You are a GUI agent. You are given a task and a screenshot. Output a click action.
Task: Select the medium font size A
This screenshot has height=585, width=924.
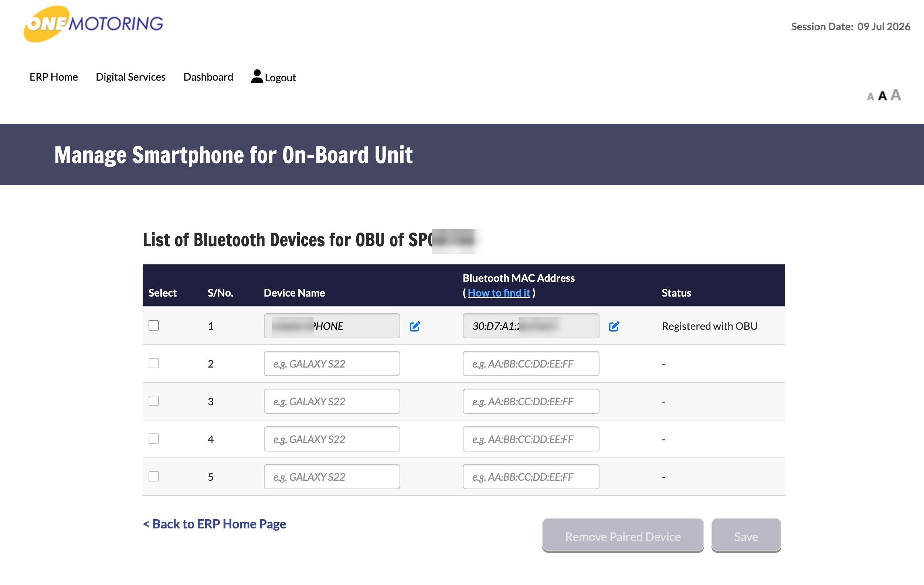tap(882, 96)
